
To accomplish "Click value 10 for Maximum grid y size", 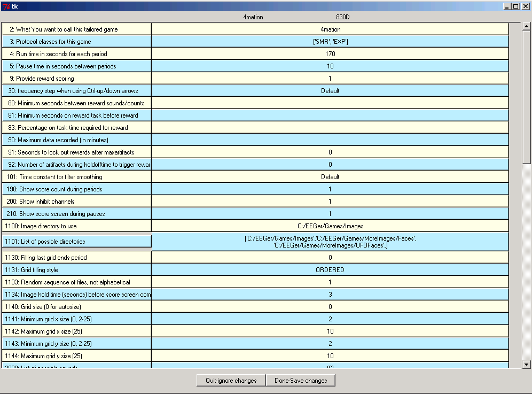I will click(x=330, y=356).
